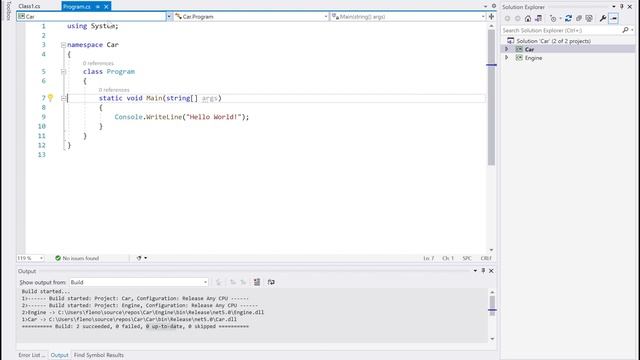The width and height of the screenshot is (640, 360).
Task: Close the Program.cs tab
Action: 106,7
